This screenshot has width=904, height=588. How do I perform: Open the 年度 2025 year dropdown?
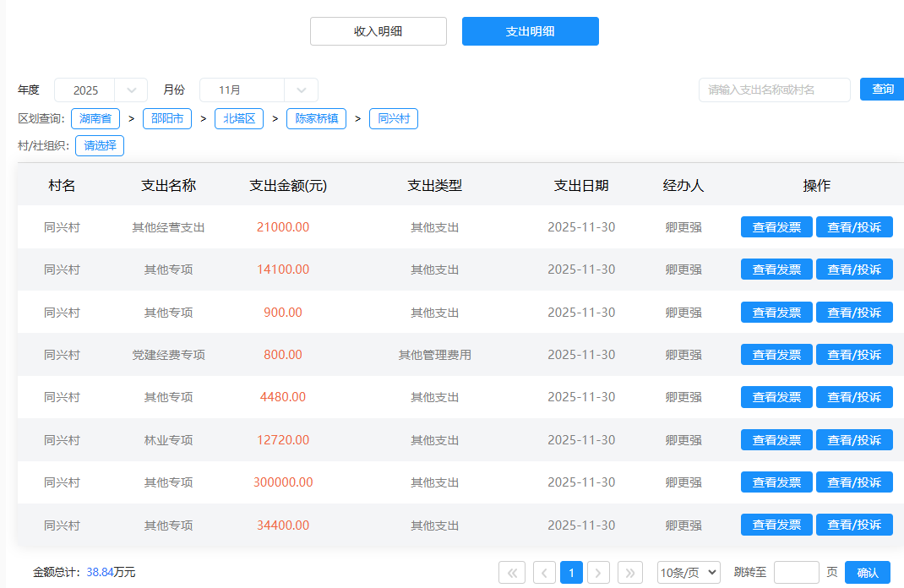pos(101,90)
